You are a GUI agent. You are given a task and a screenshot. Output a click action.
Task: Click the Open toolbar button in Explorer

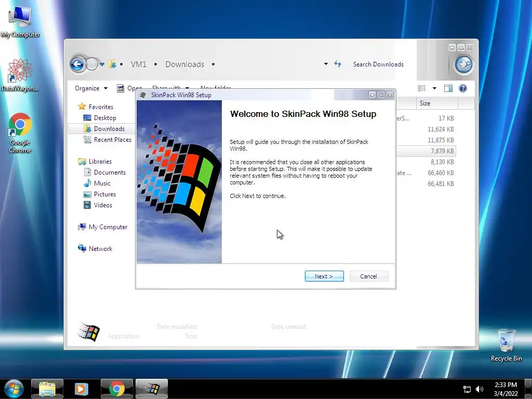tap(130, 88)
